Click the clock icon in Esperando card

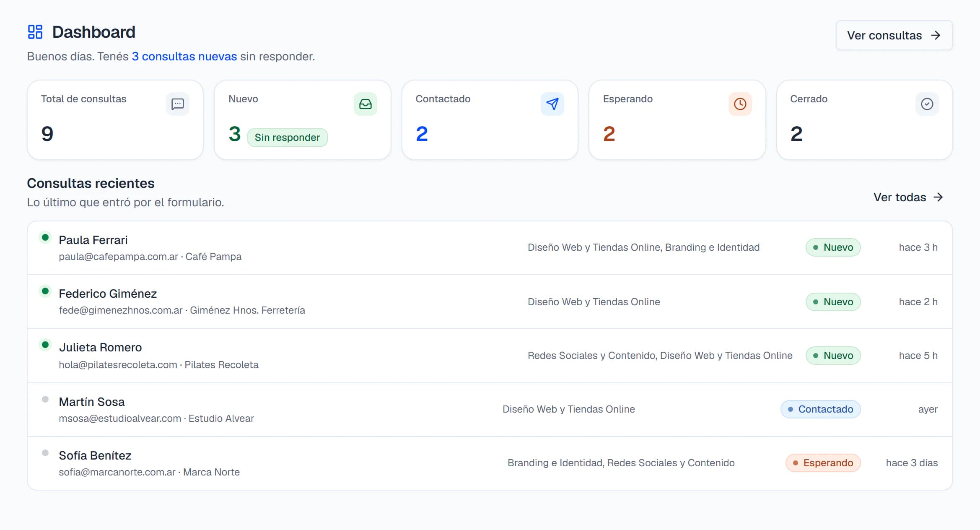coord(740,104)
